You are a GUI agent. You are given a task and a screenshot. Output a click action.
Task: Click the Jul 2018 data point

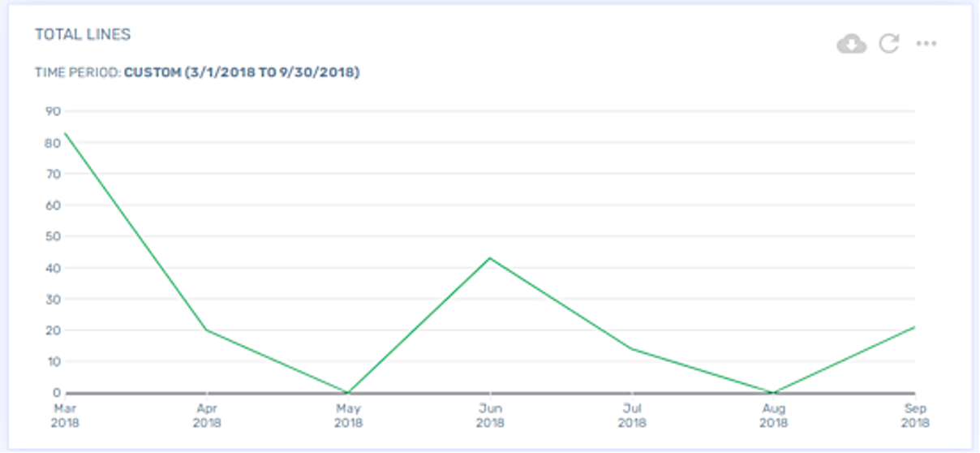[631, 349]
